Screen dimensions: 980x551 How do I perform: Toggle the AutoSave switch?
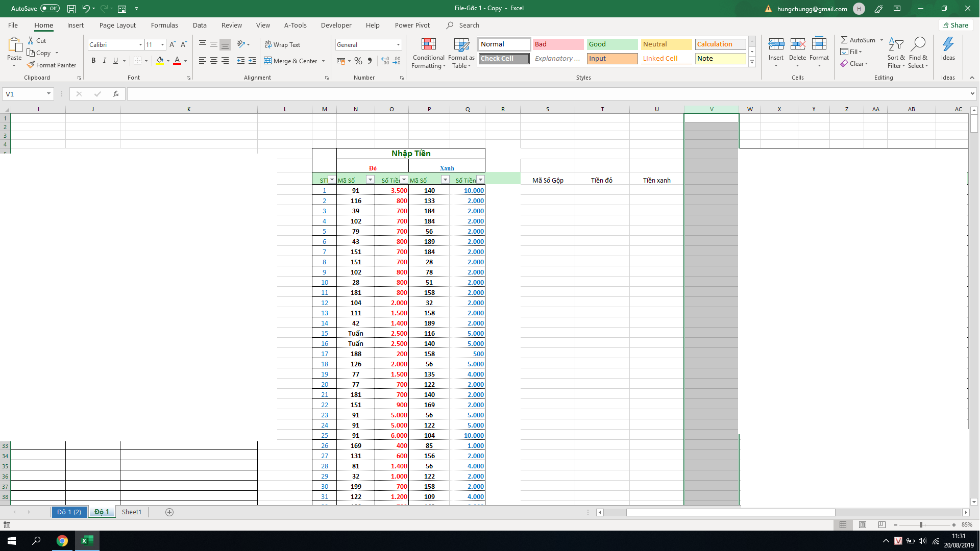tap(50, 9)
